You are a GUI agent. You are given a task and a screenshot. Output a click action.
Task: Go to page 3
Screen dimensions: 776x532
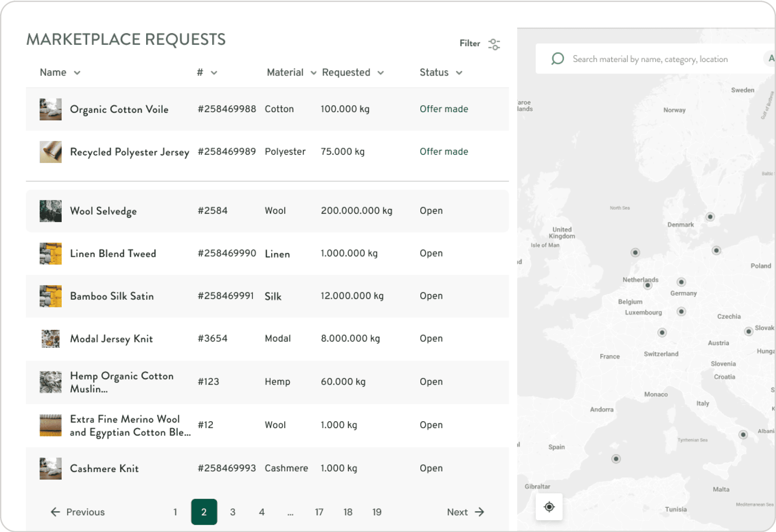point(233,512)
